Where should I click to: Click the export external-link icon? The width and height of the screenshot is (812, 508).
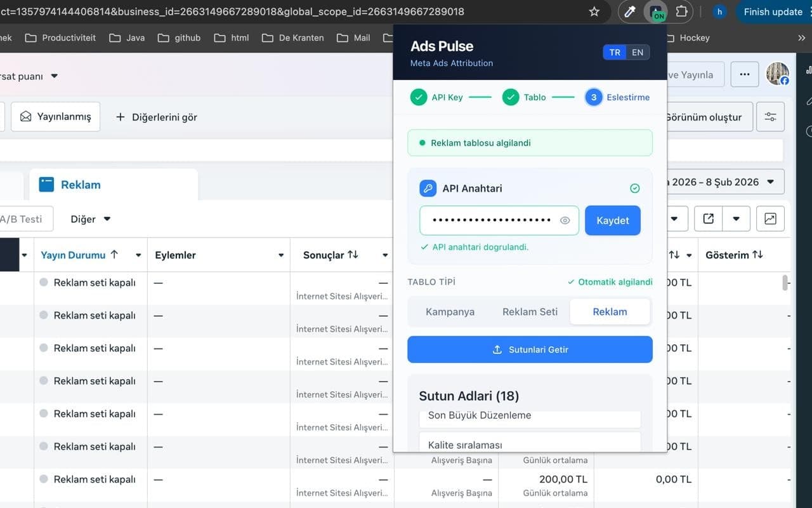tap(707, 218)
